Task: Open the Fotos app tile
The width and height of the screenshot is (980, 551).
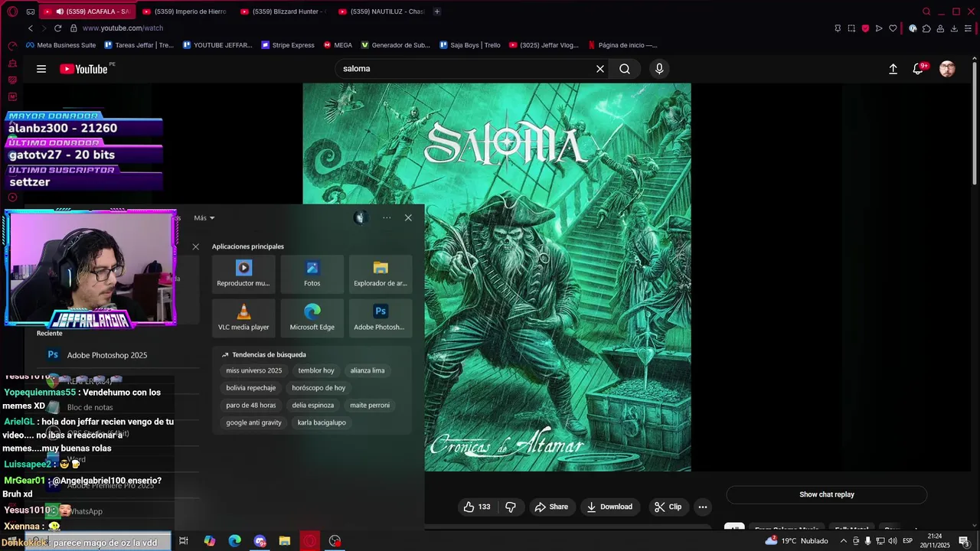Action: [312, 274]
